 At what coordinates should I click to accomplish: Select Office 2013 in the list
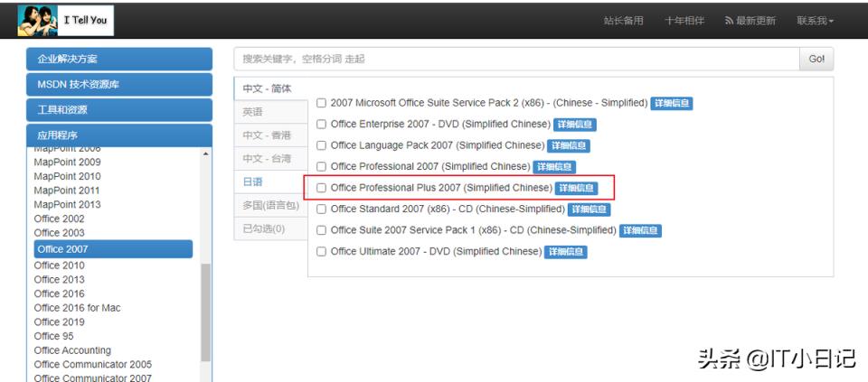60,279
